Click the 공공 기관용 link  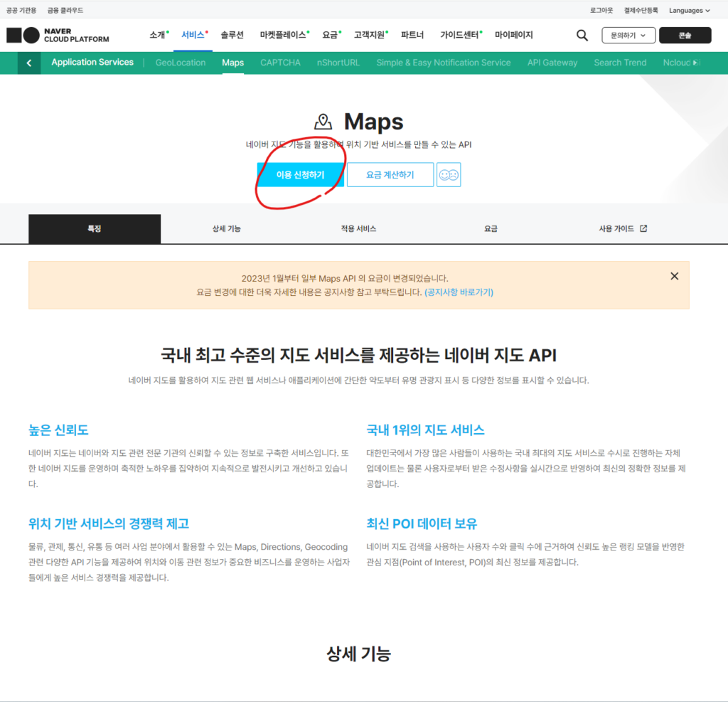pos(21,10)
